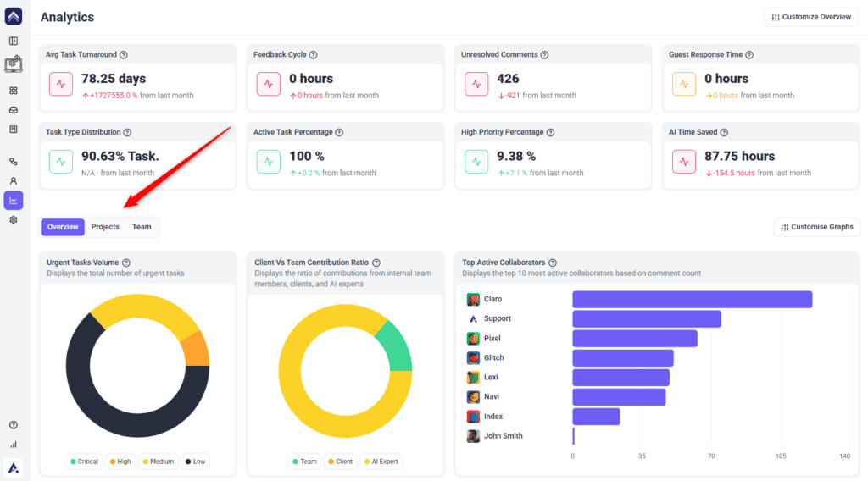Open the board icon below inbox in sidebar

coord(14,130)
